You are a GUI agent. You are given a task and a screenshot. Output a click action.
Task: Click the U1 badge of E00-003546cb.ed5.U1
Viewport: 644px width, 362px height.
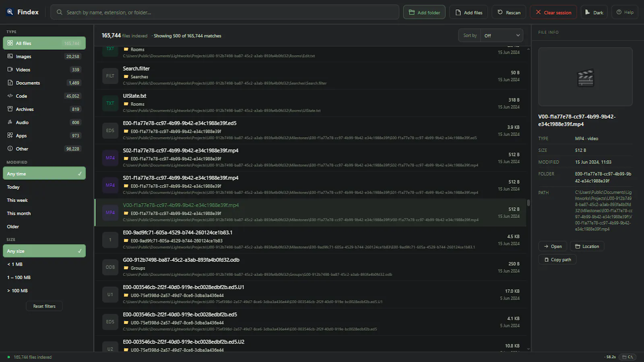pos(110,295)
